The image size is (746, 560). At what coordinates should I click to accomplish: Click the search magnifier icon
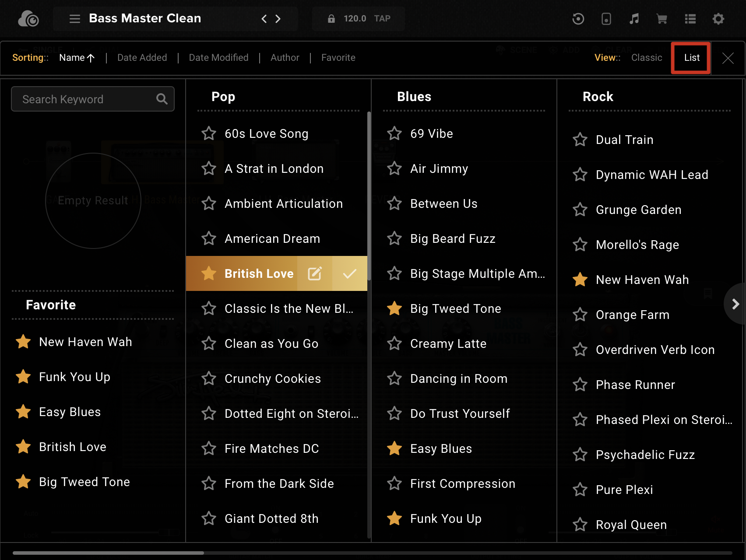click(162, 99)
